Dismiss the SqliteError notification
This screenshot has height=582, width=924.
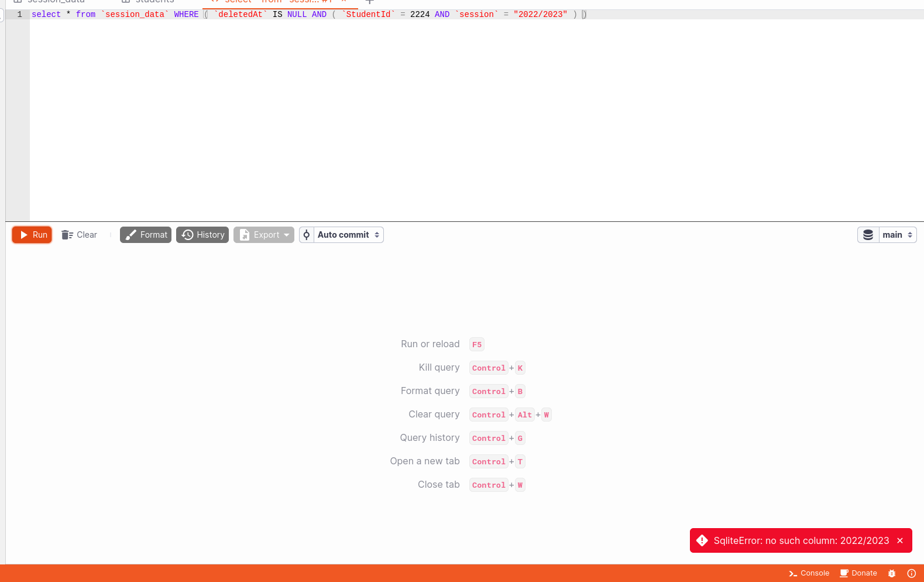(900, 540)
